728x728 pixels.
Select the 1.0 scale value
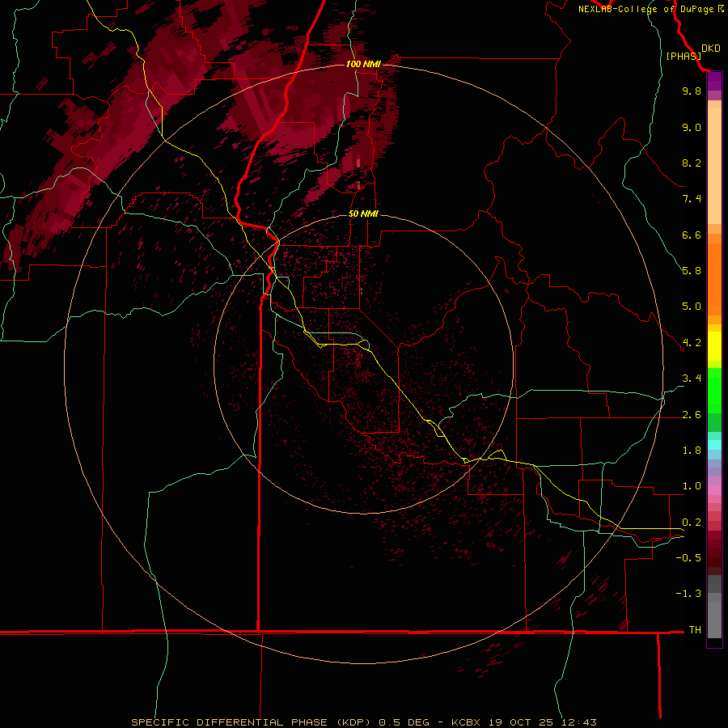point(692,486)
